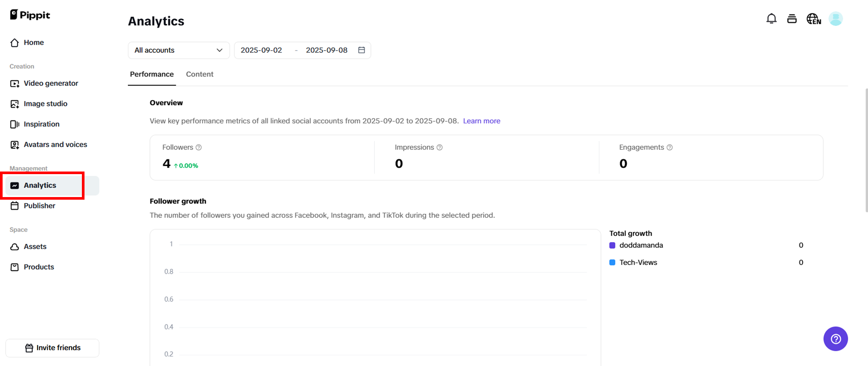Viewport: 868px width, 366px height.
Task: Select the Performance tab
Action: pos(152,74)
